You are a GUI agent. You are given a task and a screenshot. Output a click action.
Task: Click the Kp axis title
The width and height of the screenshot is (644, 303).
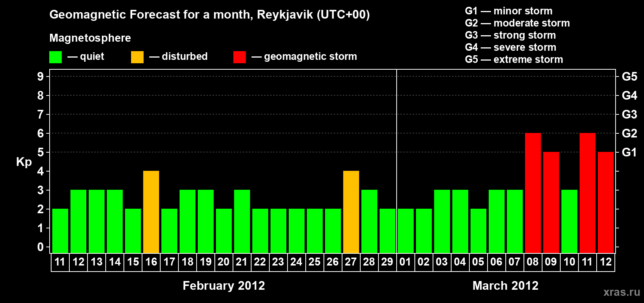pyautogui.click(x=24, y=162)
